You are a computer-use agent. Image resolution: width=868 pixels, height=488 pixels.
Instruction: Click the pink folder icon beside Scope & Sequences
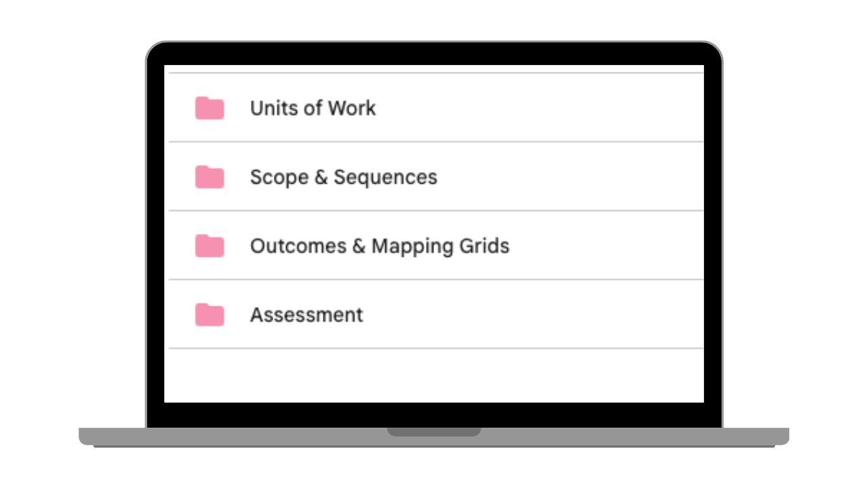(210, 177)
